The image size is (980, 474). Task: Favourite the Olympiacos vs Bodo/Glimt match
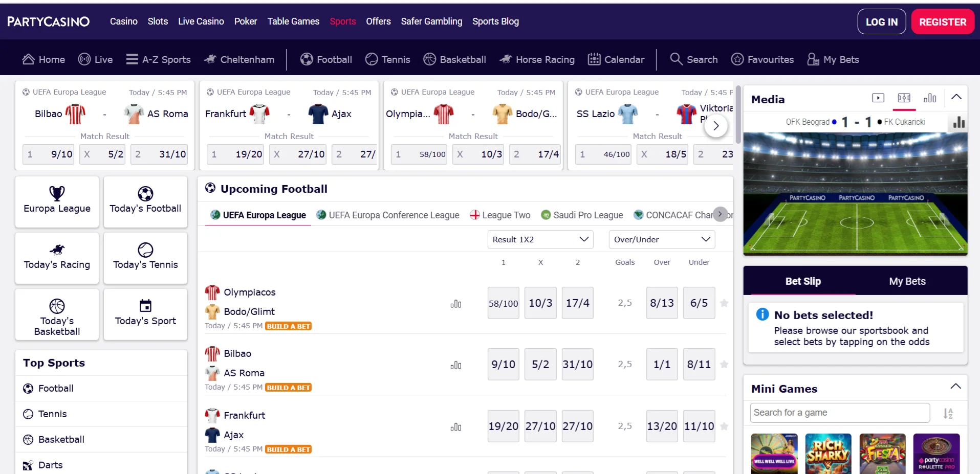click(x=724, y=303)
